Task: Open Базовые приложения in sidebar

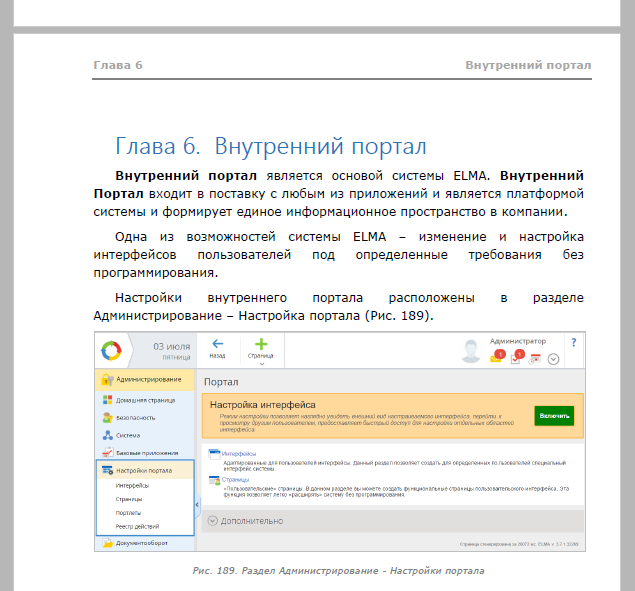Action: click(x=145, y=453)
